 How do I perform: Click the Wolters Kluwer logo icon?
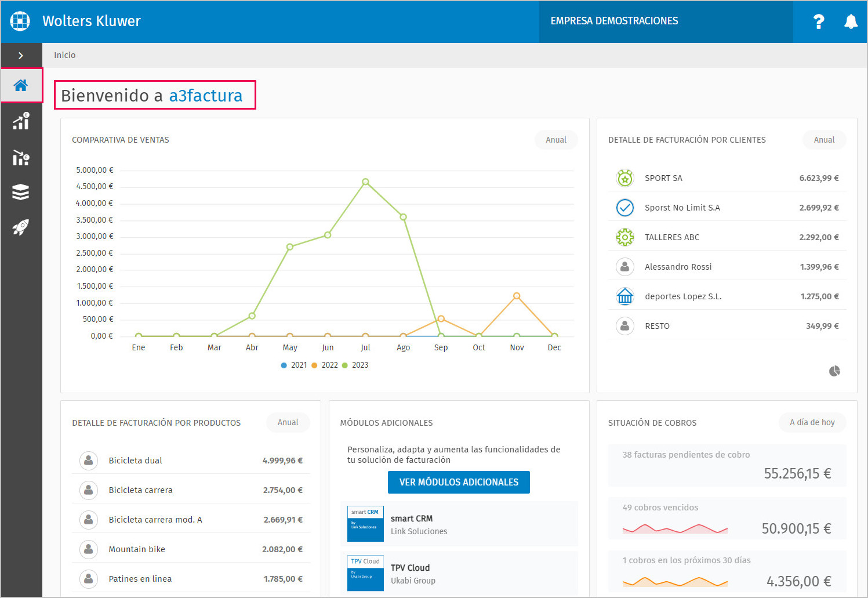(20, 21)
